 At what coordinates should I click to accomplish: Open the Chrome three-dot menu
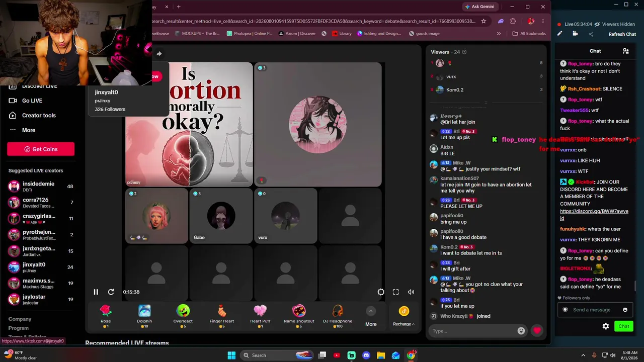click(x=543, y=21)
